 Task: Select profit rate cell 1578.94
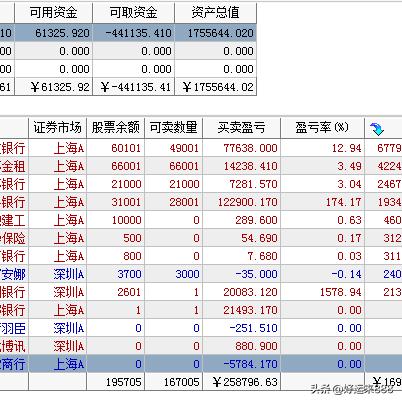322,292
